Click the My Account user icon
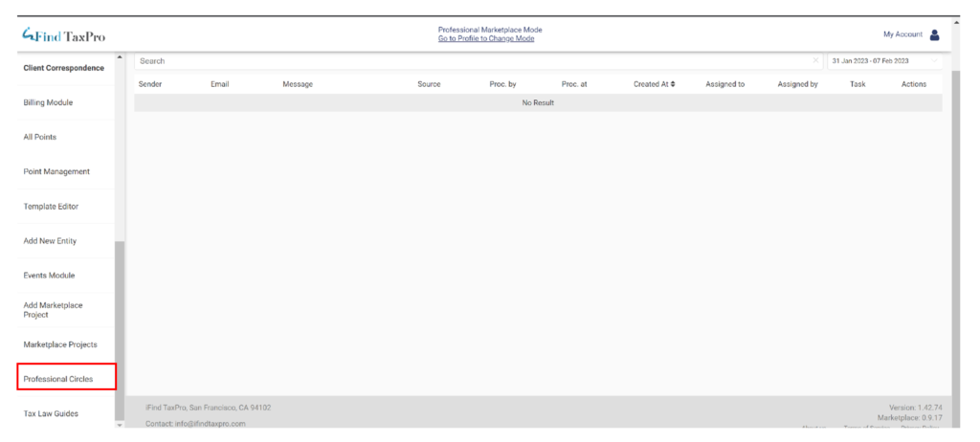 (935, 34)
